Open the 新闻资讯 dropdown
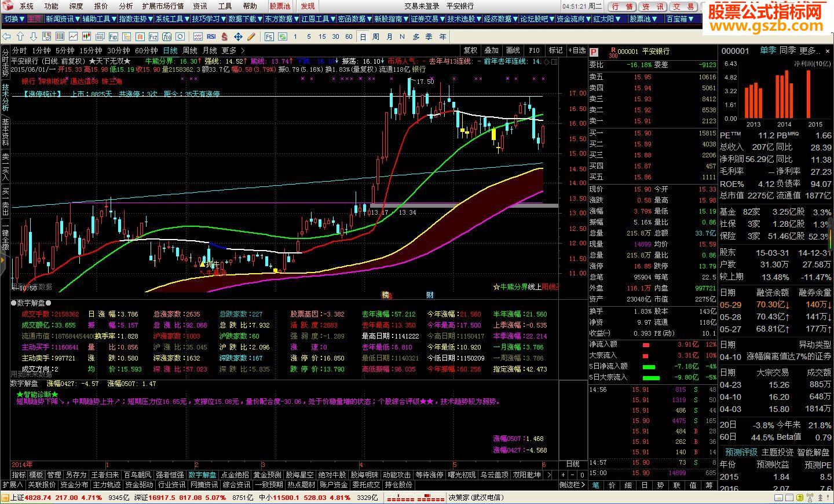This screenshot has width=834, height=504. [x=63, y=19]
